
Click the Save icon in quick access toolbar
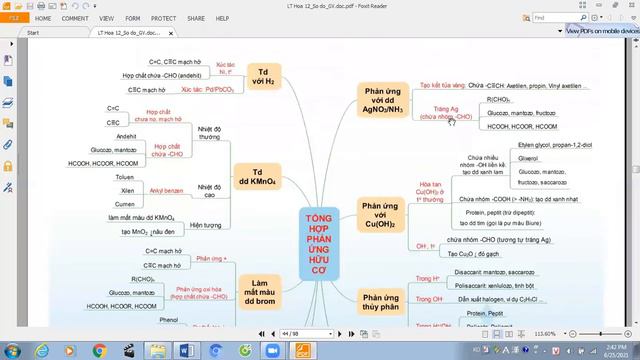(30, 6)
